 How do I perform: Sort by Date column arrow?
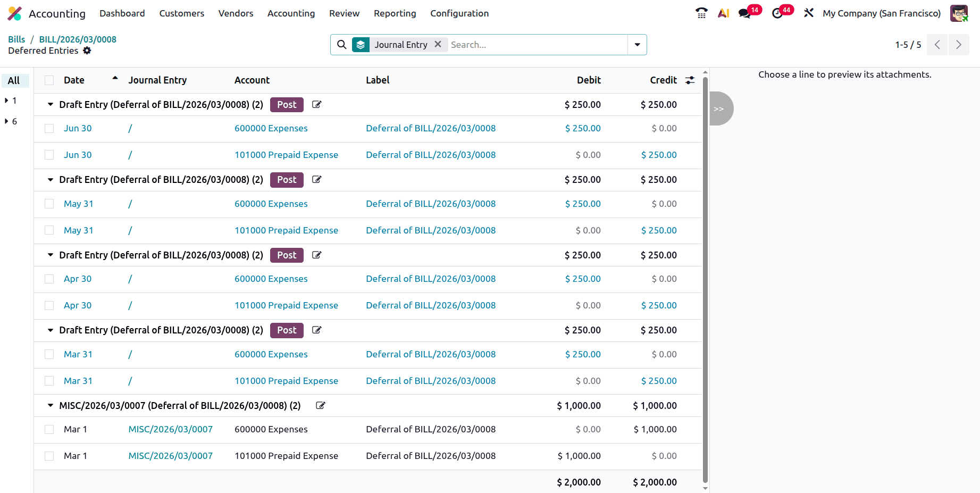pos(115,78)
